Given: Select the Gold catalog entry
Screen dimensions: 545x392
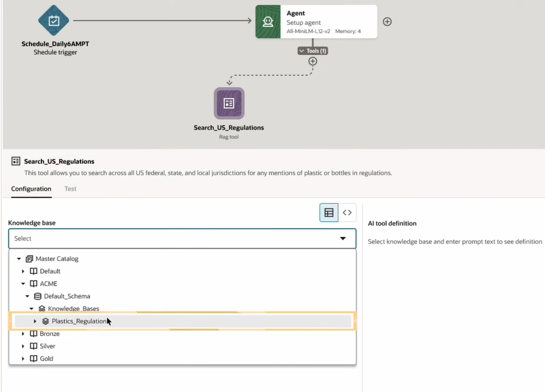Looking at the screenshot, I should [x=46, y=359].
